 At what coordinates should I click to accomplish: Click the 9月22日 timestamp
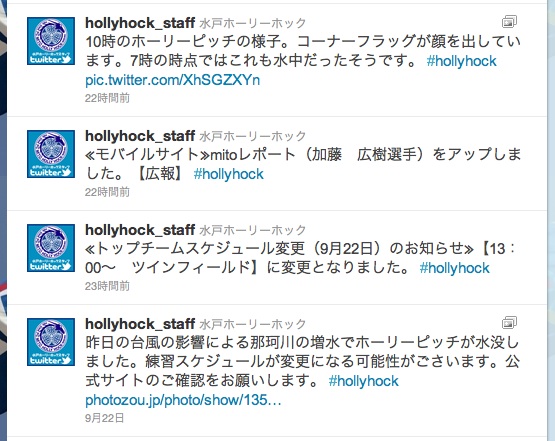click(x=104, y=418)
